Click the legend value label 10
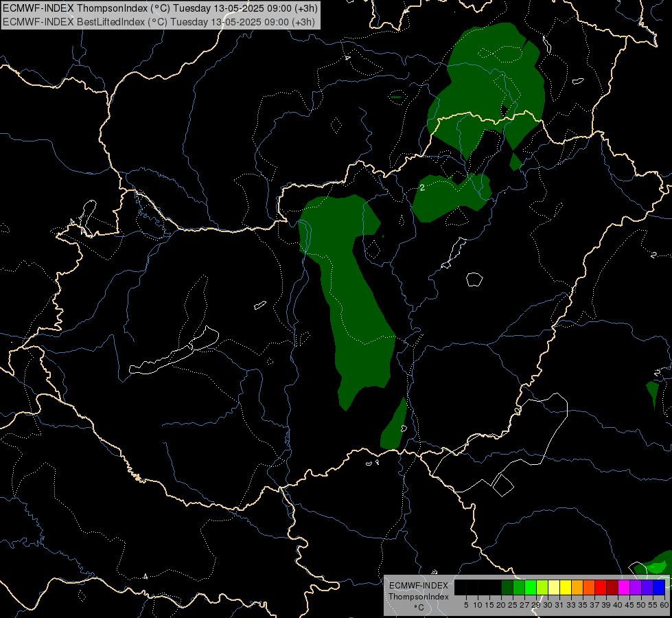This screenshot has width=672, height=618. click(478, 605)
